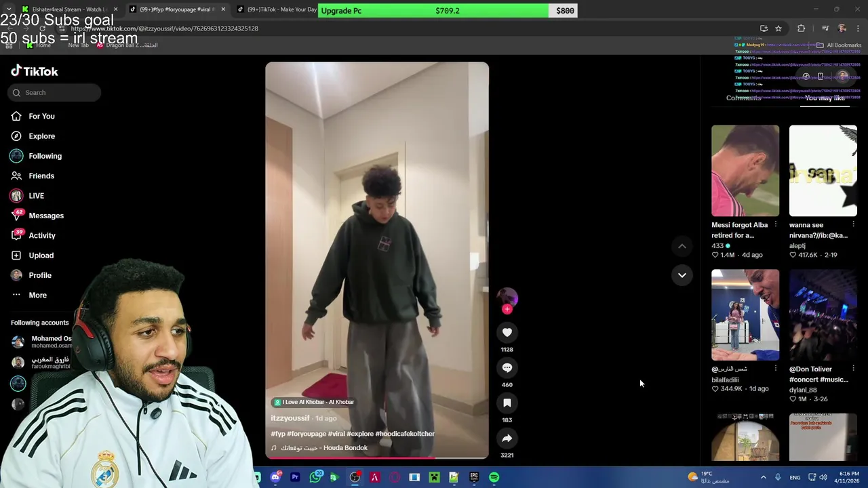Open options menu for wanna see nirvana video
This screenshot has height=488, width=868.
(853, 224)
